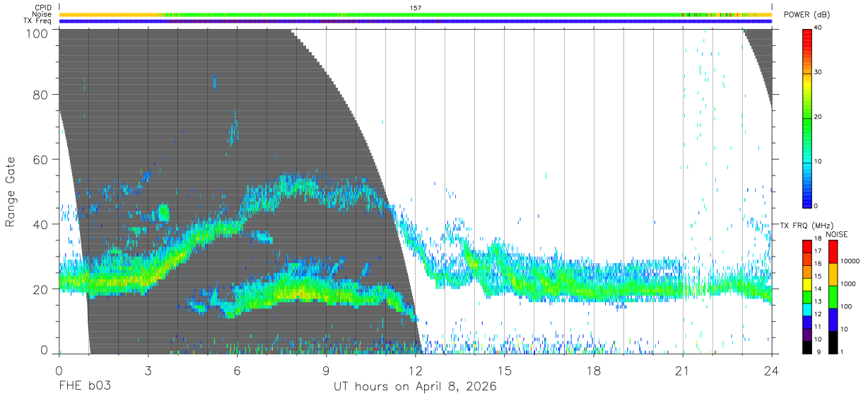Screen dimensions: 868x401
Task: Click the noise legend label '100'
Action: 845,306
